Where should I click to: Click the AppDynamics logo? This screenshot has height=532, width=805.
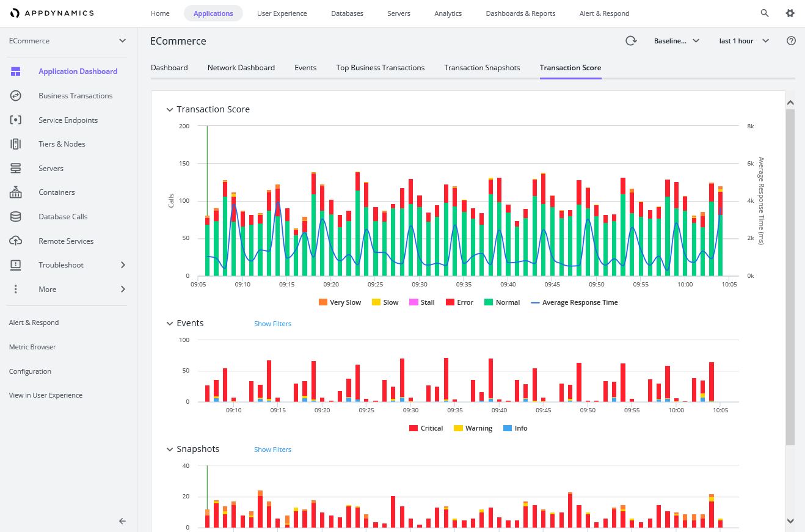[x=52, y=13]
